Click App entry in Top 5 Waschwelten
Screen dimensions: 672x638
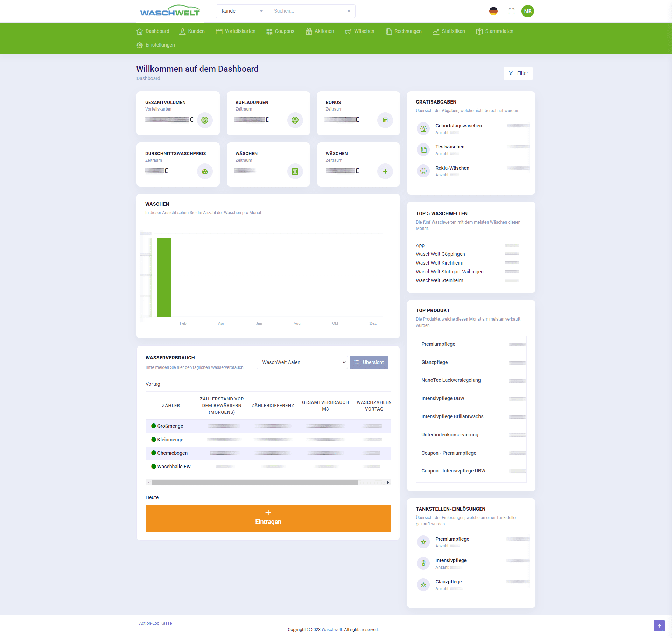coord(420,245)
